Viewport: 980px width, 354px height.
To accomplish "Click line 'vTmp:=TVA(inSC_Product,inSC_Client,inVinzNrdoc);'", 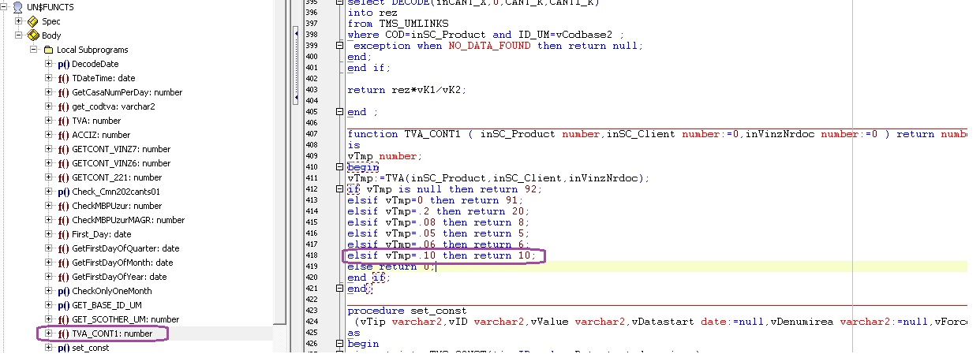I will click(498, 178).
